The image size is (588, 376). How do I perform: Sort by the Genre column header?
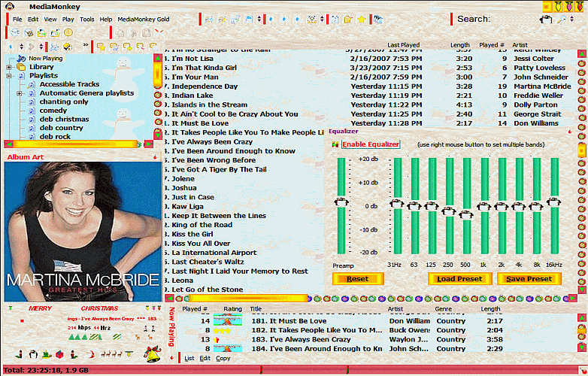(443, 309)
